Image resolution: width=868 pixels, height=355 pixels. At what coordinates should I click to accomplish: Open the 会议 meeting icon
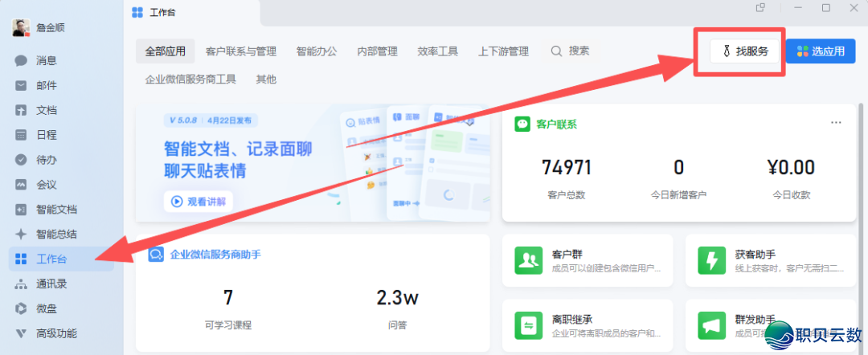coord(21,184)
